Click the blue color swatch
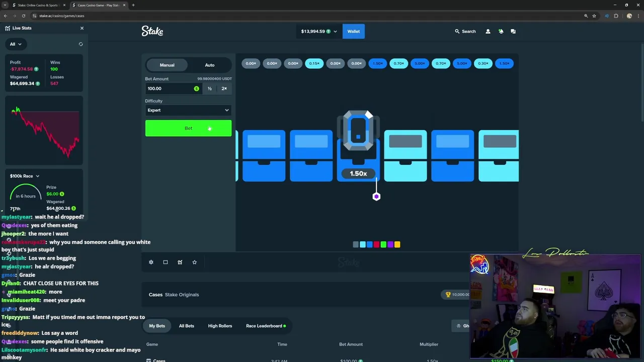 click(x=369, y=244)
